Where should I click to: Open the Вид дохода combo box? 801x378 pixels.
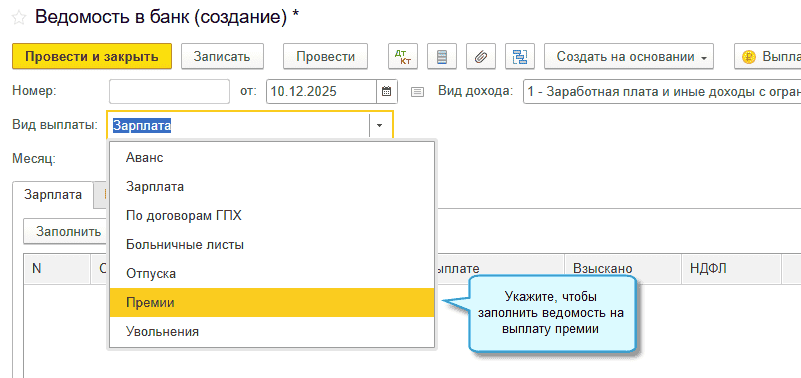coord(662,92)
